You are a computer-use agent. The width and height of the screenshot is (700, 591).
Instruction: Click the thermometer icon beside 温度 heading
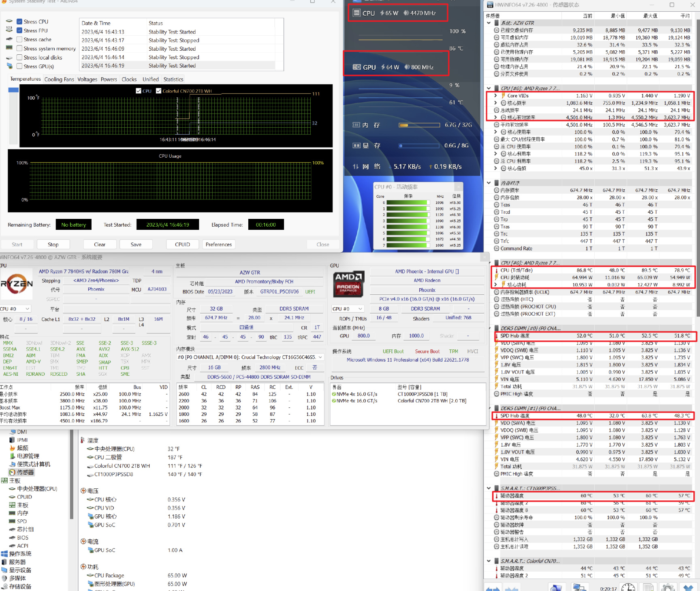point(83,440)
